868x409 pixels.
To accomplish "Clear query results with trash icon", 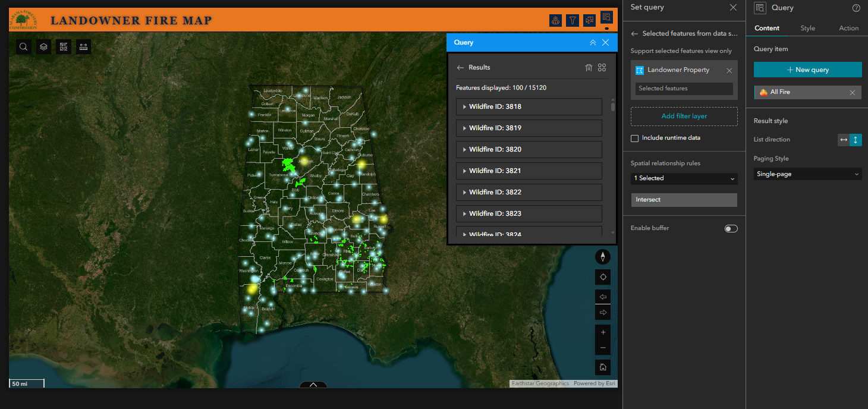I will point(589,68).
